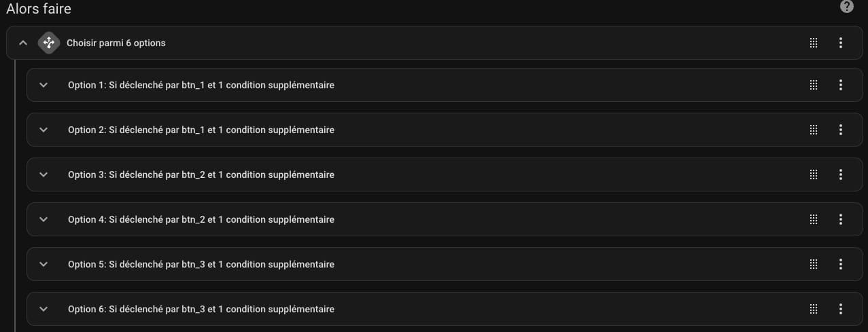Click the Alors faire section heading

(39, 9)
